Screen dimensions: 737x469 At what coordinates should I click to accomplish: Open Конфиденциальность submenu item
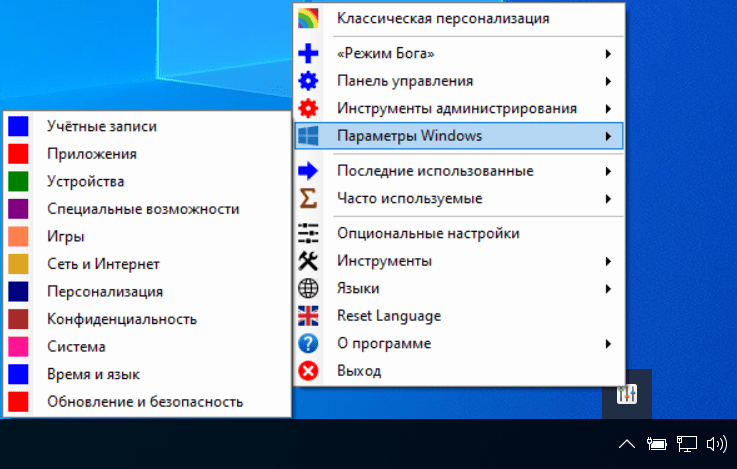(x=147, y=319)
